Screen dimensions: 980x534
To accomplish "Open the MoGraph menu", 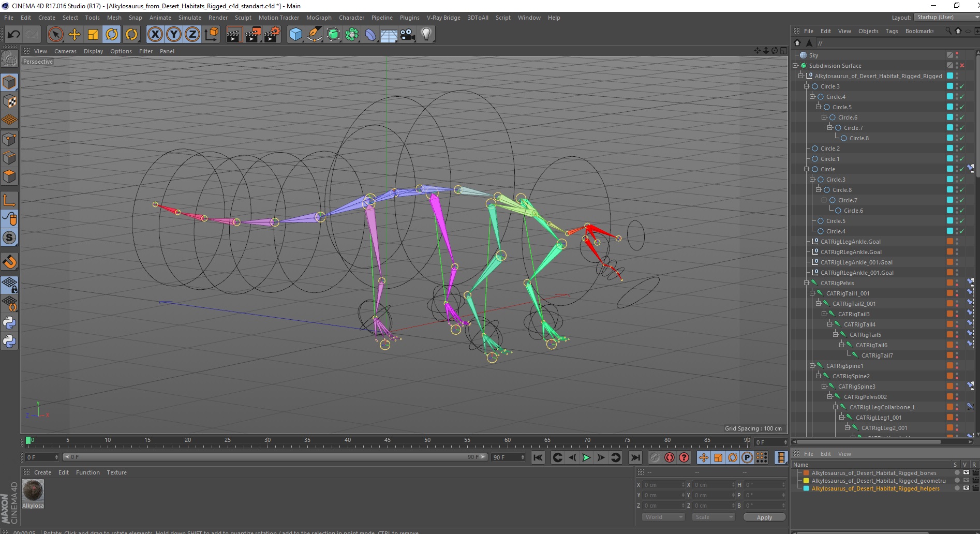I will tap(319, 18).
